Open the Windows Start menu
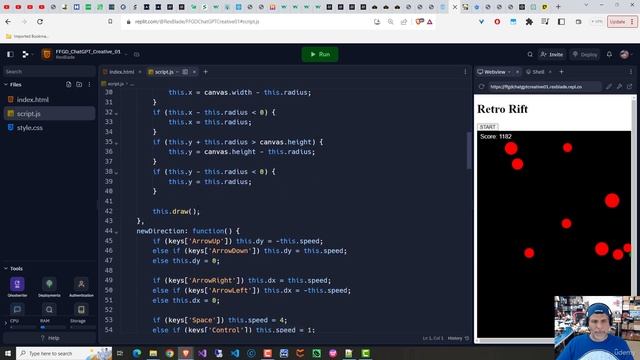This screenshot has width=640, height=360. [7, 353]
